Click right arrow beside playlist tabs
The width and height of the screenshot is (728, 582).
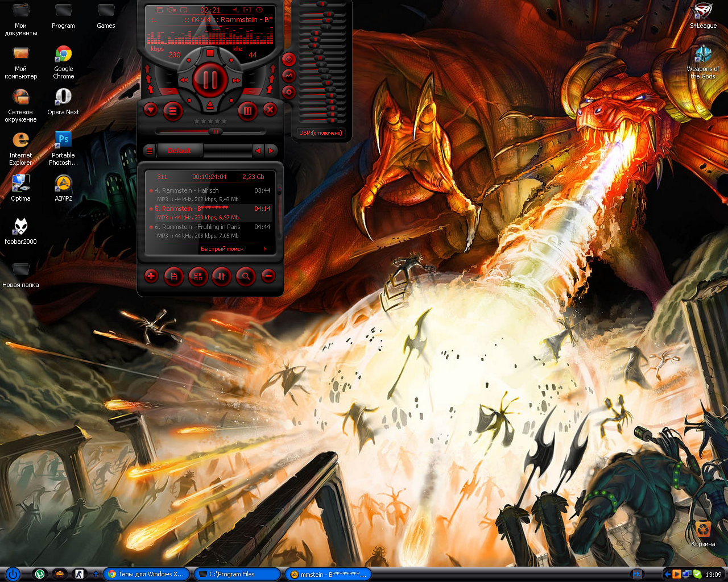pyautogui.click(x=271, y=151)
